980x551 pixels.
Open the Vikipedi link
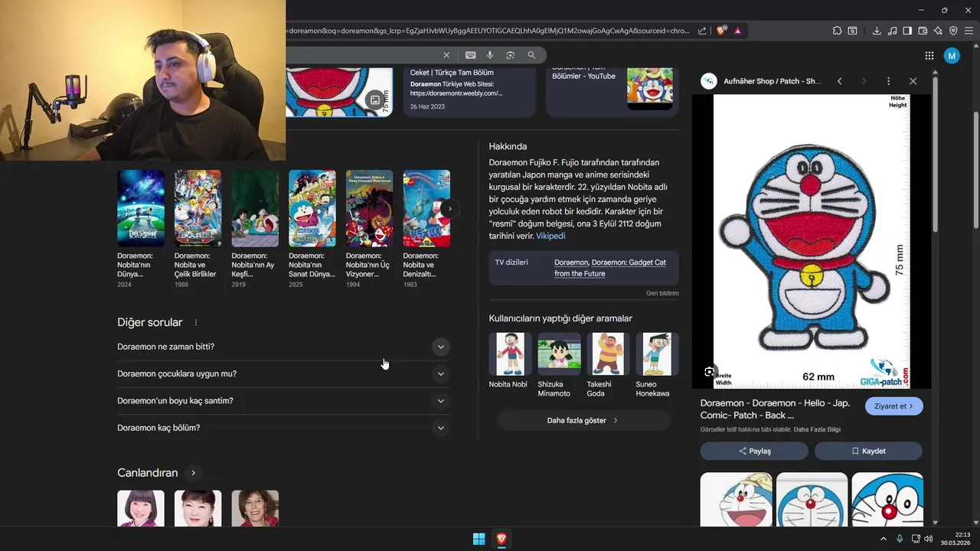point(550,236)
